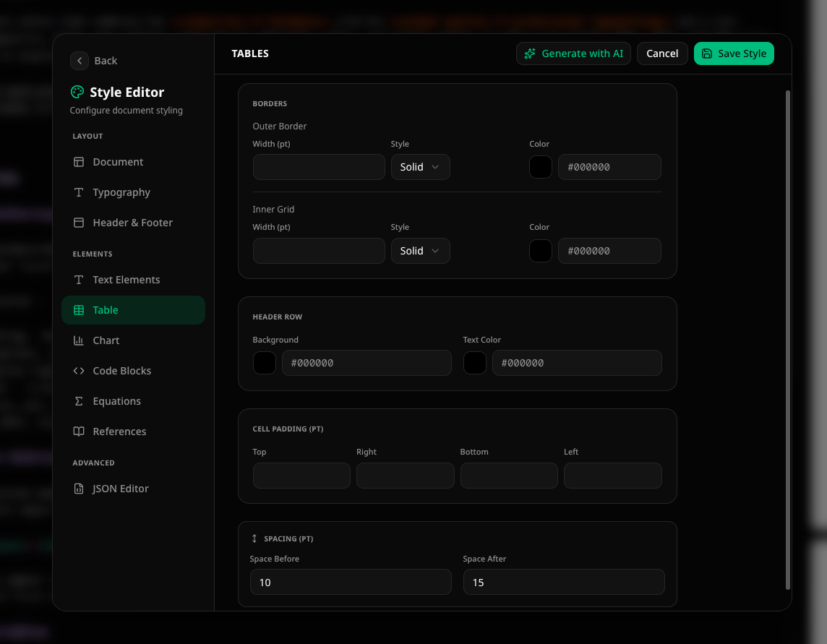Click Generate with AI button

(573, 53)
